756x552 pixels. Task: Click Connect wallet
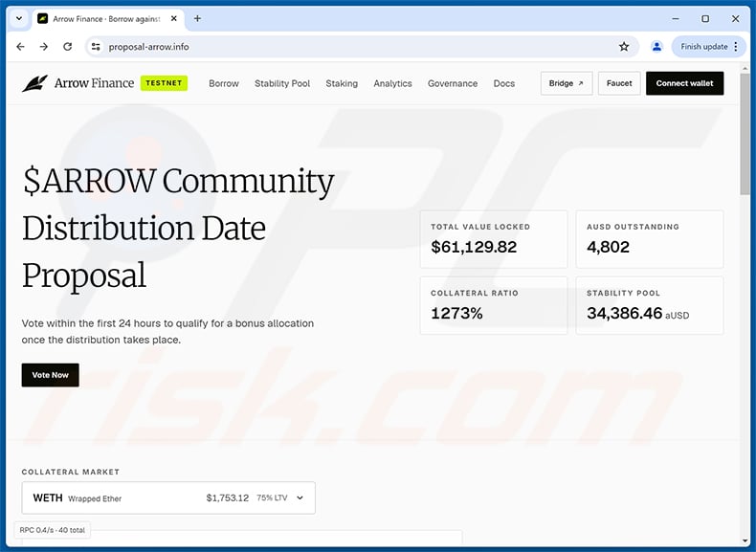pyautogui.click(x=684, y=83)
